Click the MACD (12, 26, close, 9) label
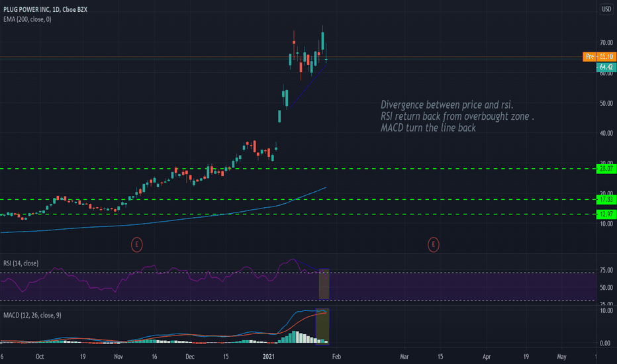Viewport: 617px width, 364px height. [32, 315]
